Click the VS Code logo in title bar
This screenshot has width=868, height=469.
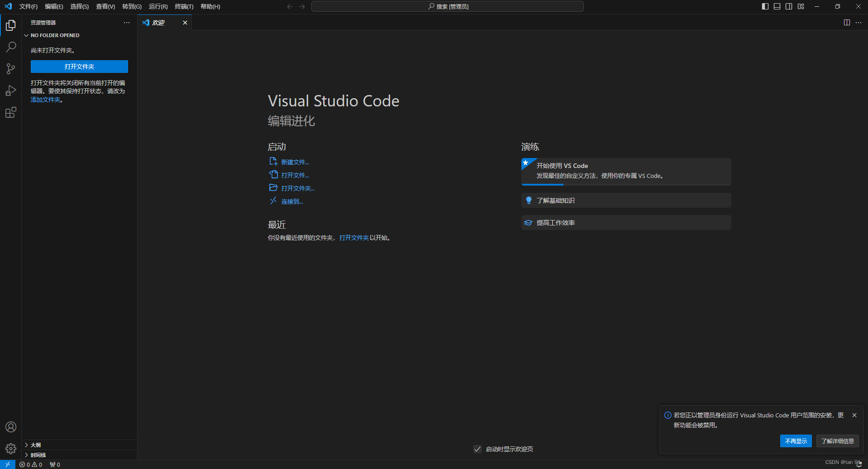pos(8,6)
